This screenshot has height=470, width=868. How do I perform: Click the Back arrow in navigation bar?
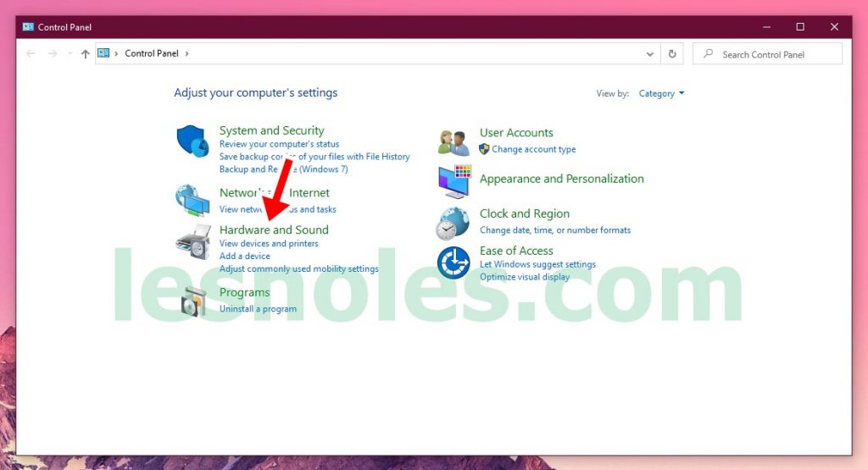pos(31,53)
